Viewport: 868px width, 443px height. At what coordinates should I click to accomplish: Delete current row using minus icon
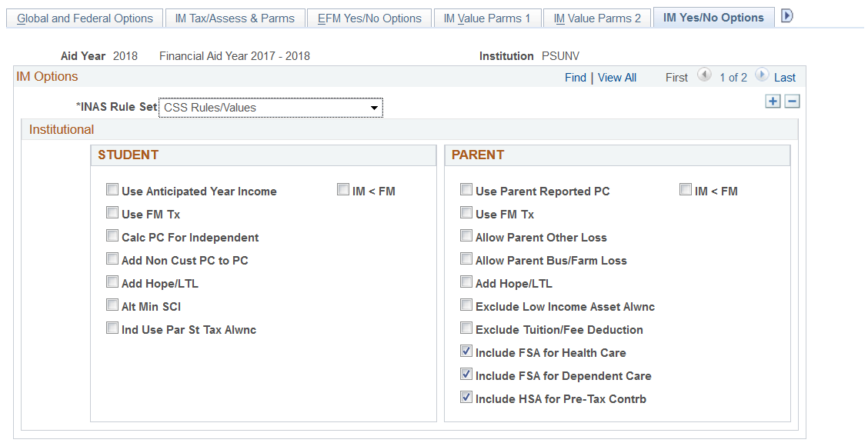pyautogui.click(x=792, y=101)
